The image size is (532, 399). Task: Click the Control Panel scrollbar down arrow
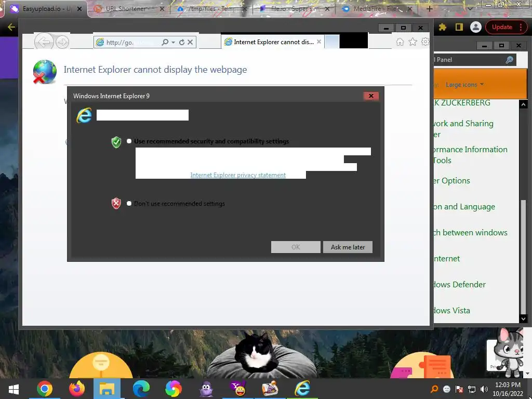523,318
